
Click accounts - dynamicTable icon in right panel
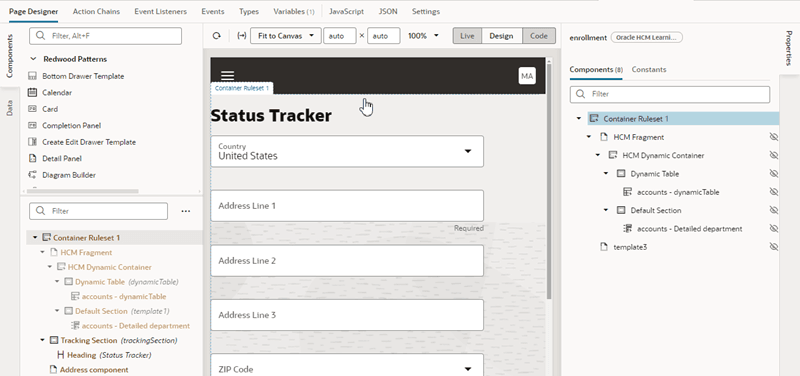(628, 192)
